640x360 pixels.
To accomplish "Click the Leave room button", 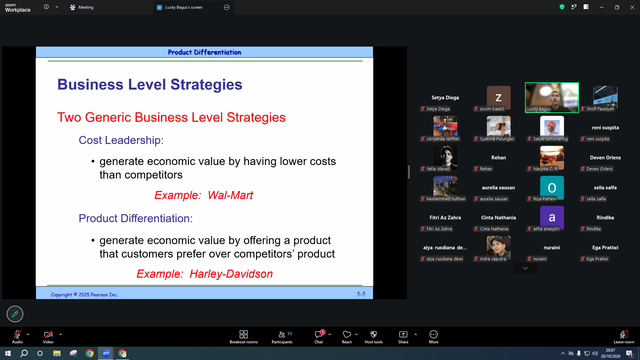I will pyautogui.click(x=624, y=337).
